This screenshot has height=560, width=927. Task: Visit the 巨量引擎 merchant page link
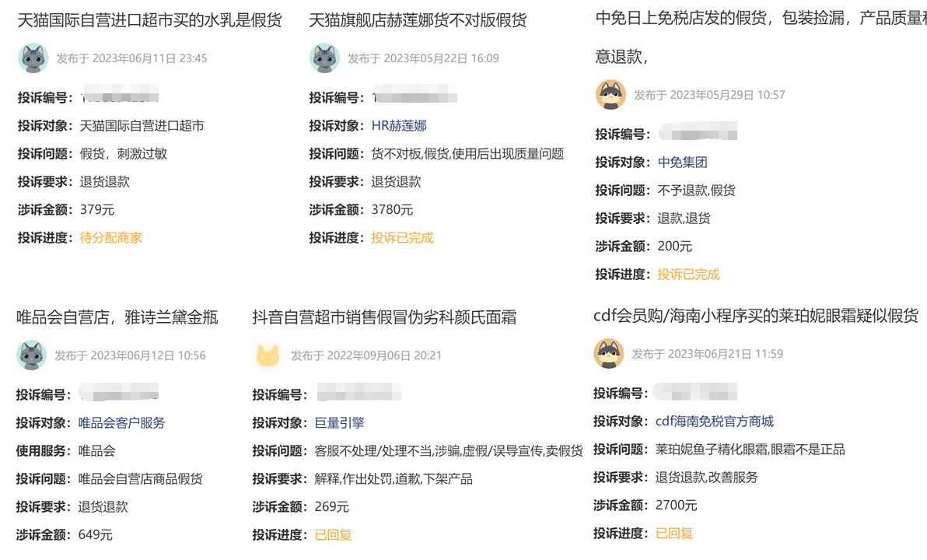coord(339,423)
